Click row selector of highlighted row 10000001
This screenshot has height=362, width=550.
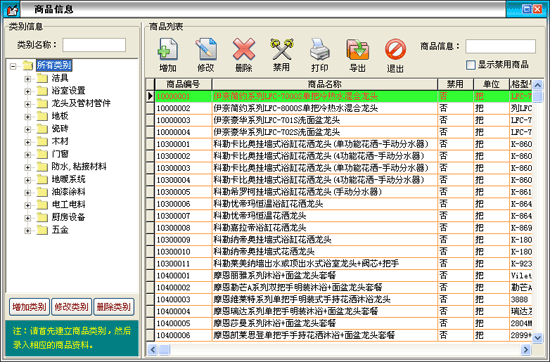pyautogui.click(x=150, y=96)
